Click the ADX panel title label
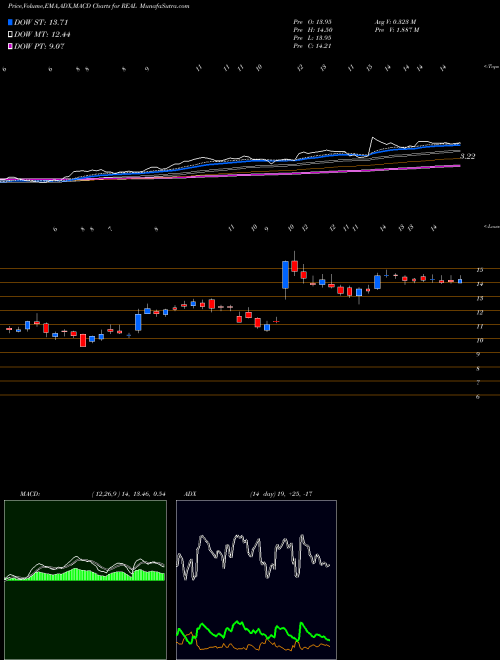This screenshot has width=500, height=660. pyautogui.click(x=190, y=494)
